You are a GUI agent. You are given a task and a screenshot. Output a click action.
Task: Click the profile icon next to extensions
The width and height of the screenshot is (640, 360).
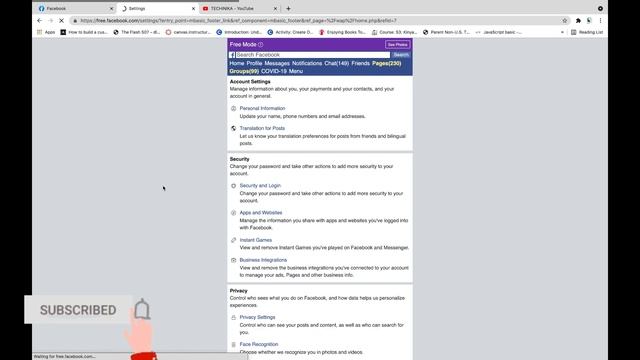point(589,20)
